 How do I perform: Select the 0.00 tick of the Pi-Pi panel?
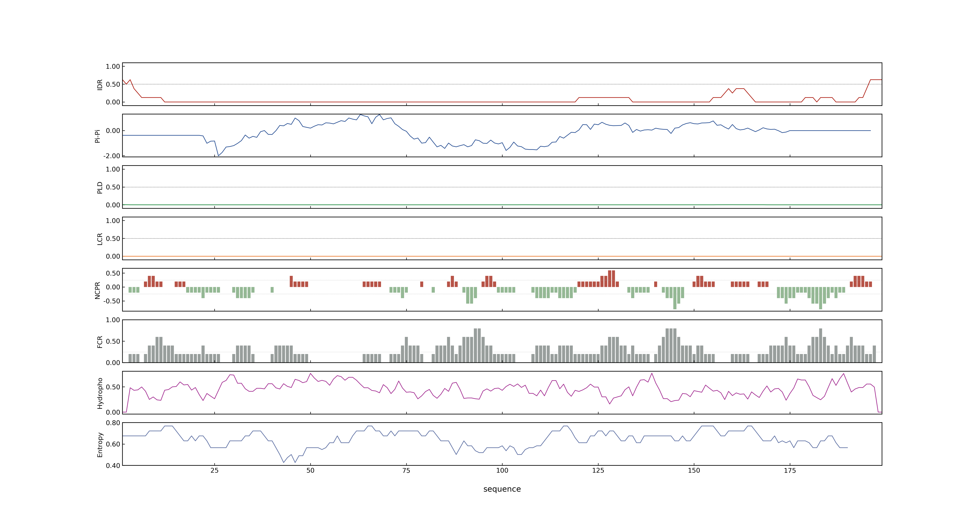(113, 131)
